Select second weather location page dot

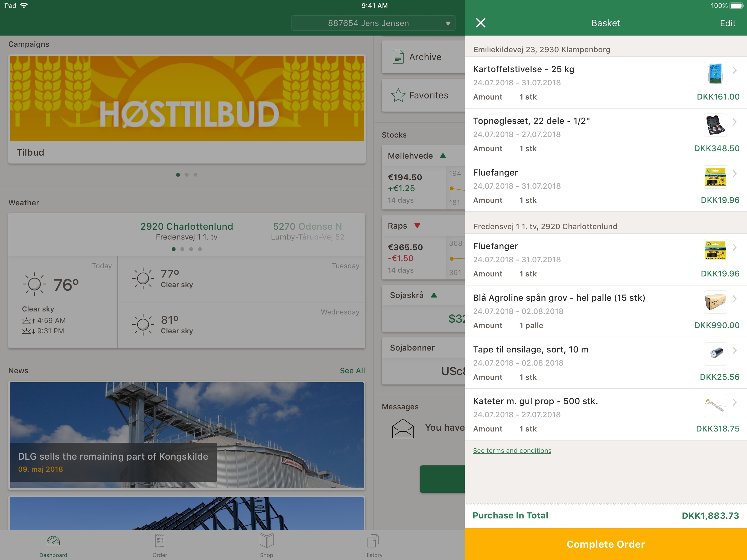(x=182, y=249)
